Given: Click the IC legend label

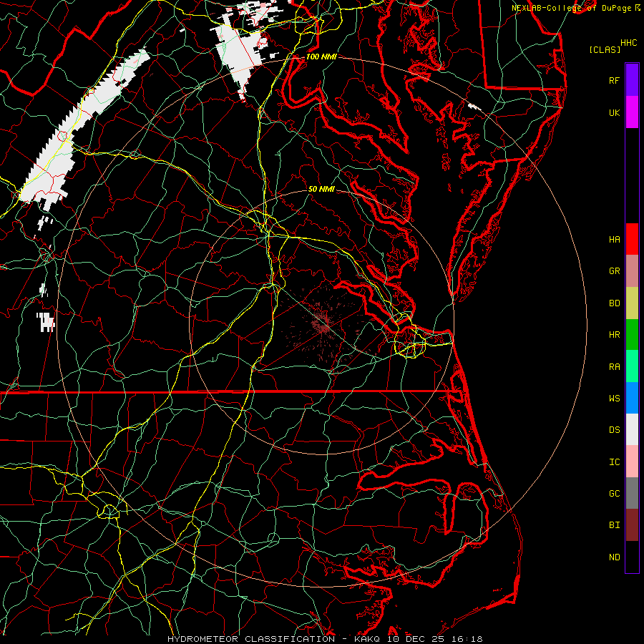Looking at the screenshot, I should pyautogui.click(x=615, y=462).
